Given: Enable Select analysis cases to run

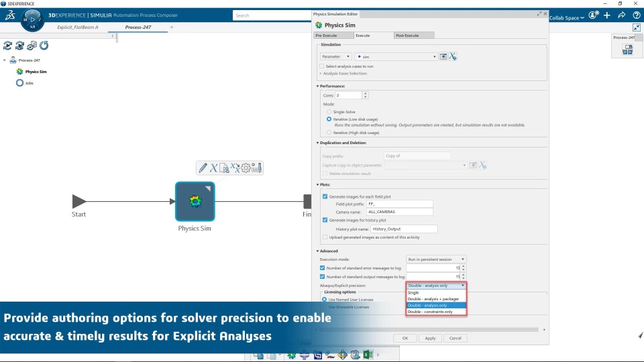Looking at the screenshot, I should tap(321, 66).
